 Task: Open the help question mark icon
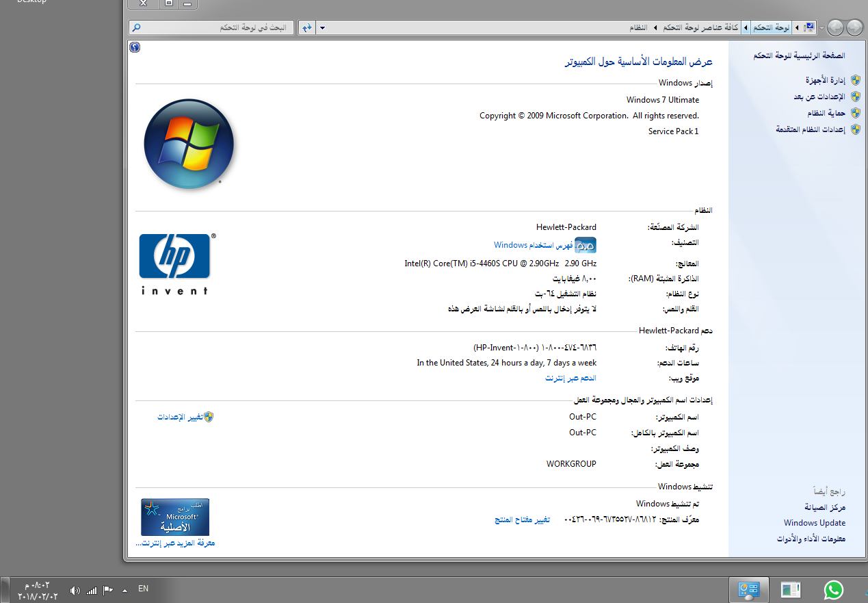135,47
